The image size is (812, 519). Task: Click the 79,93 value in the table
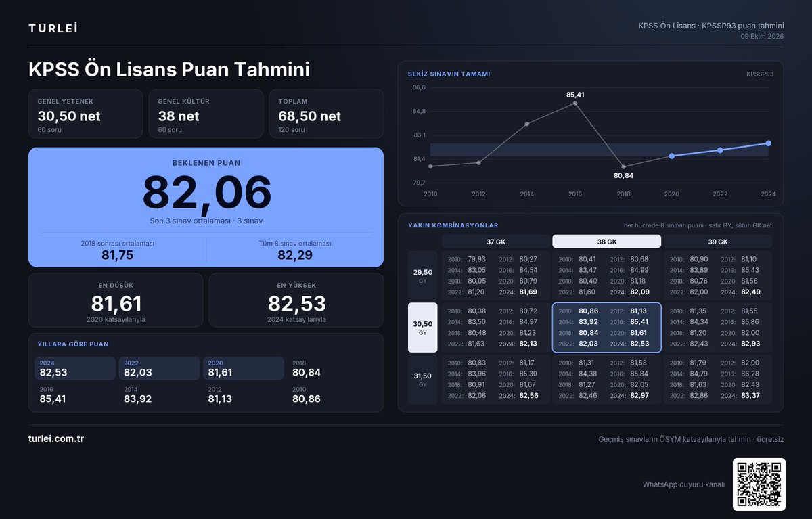(476, 259)
